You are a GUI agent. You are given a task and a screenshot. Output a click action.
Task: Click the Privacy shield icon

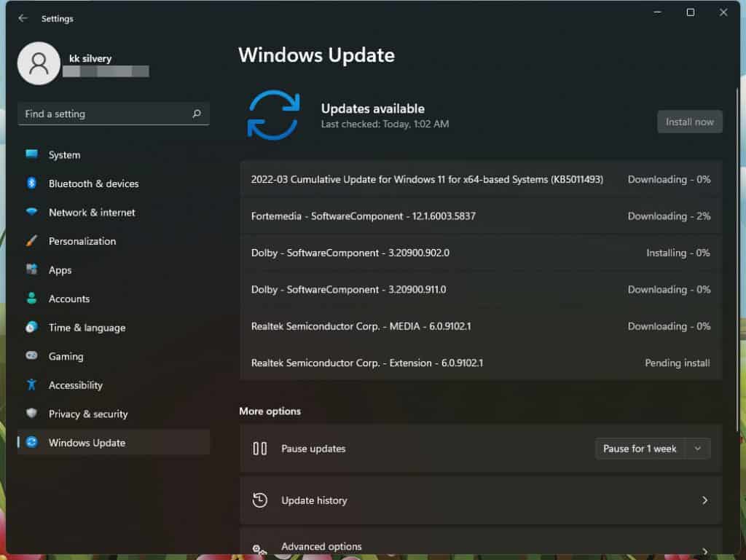pyautogui.click(x=32, y=413)
